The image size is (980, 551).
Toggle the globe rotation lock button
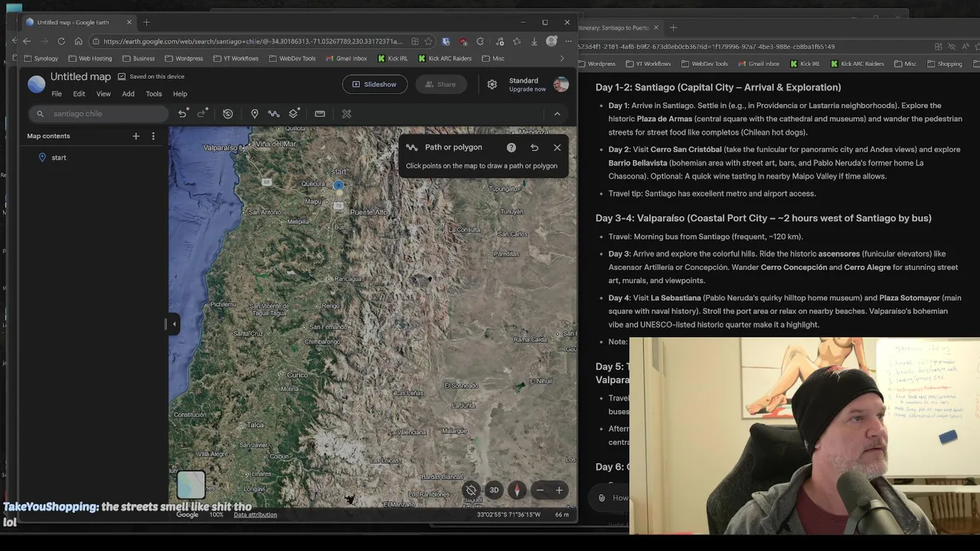[x=472, y=490]
